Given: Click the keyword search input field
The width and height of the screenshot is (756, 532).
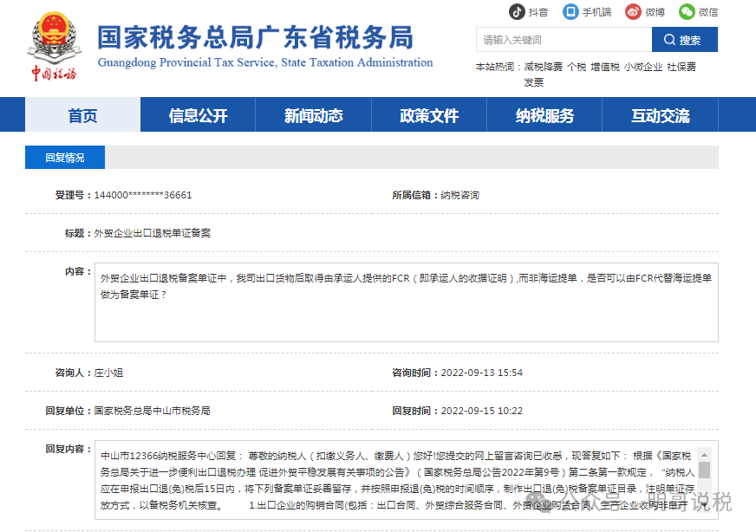Looking at the screenshot, I should [x=562, y=40].
